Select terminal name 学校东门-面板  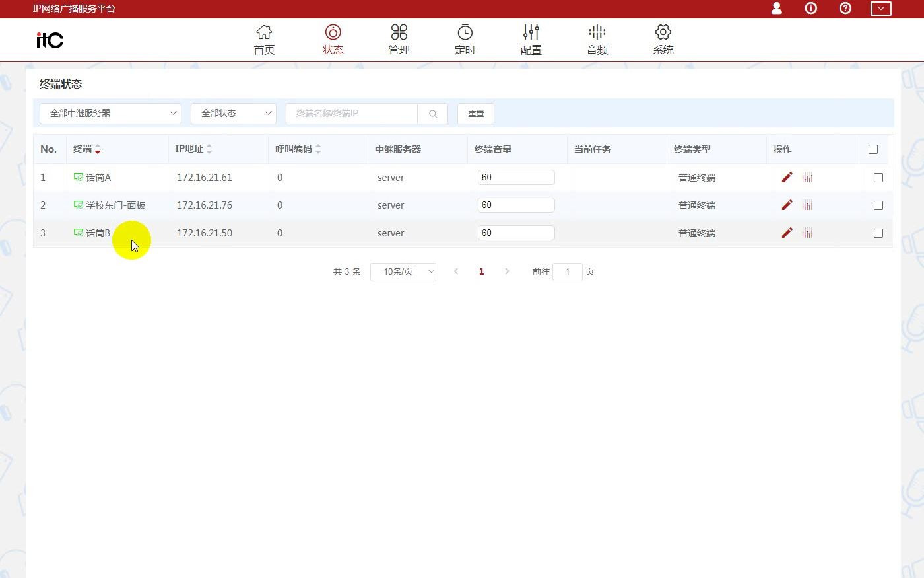(115, 205)
